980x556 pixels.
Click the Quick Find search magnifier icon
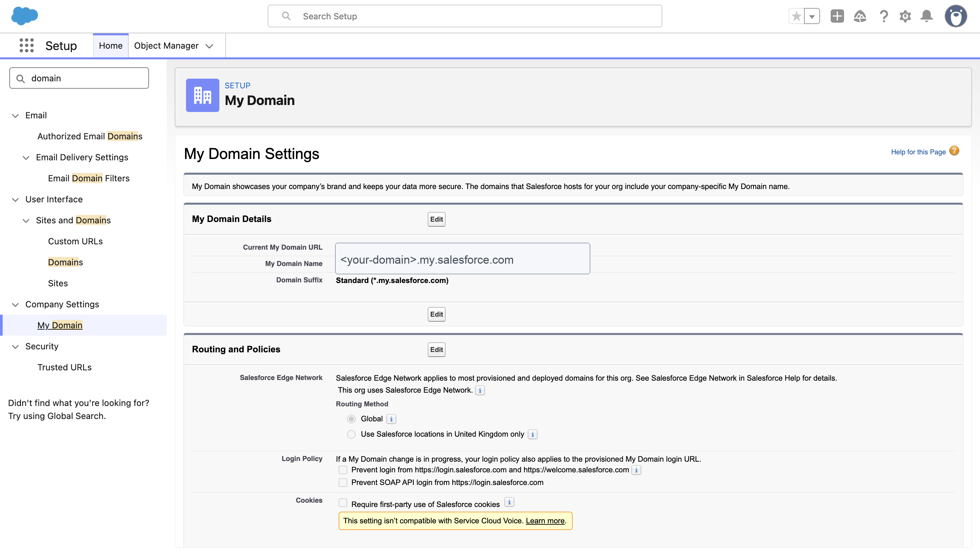click(21, 78)
